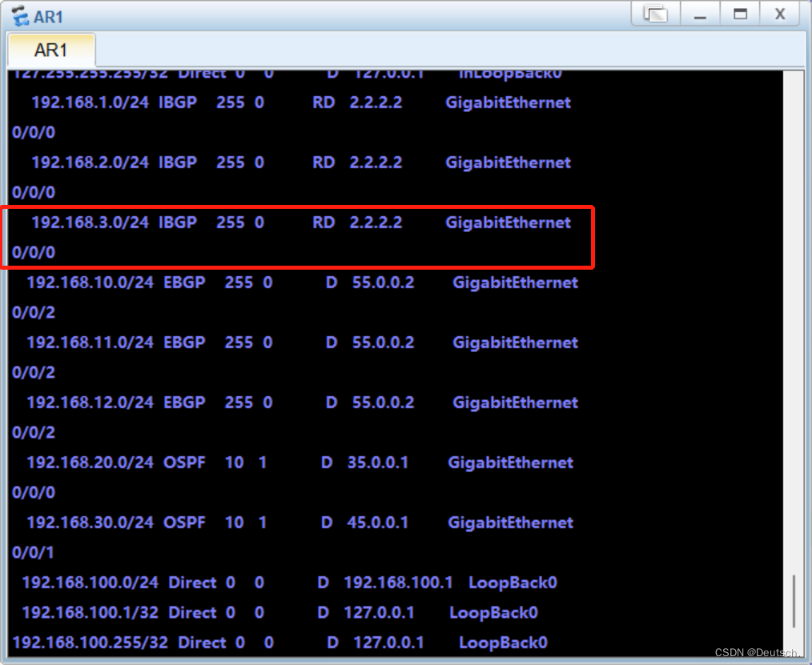Click OSPF protocol of 192.168.30.0/24 row
This screenshot has height=665, width=812.
pyautogui.click(x=184, y=523)
